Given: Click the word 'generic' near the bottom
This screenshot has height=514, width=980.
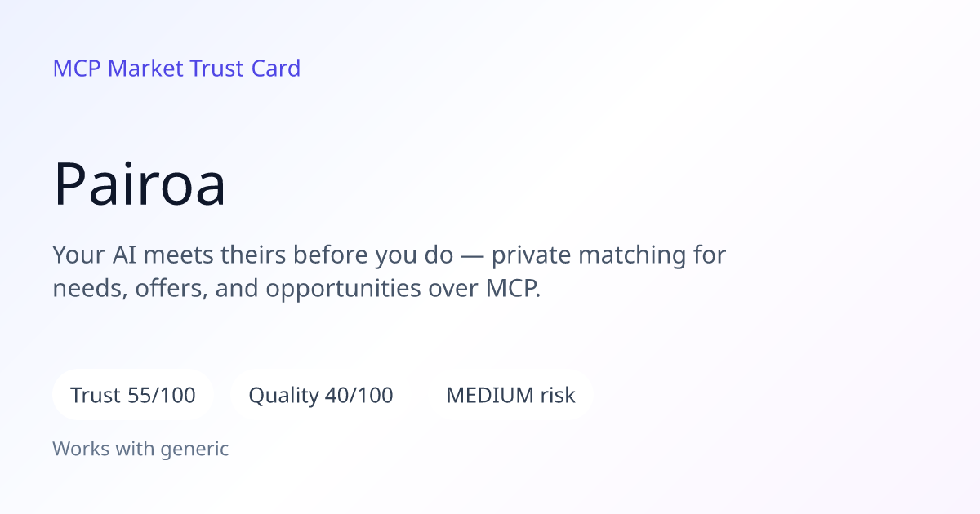Looking at the screenshot, I should point(197,450).
